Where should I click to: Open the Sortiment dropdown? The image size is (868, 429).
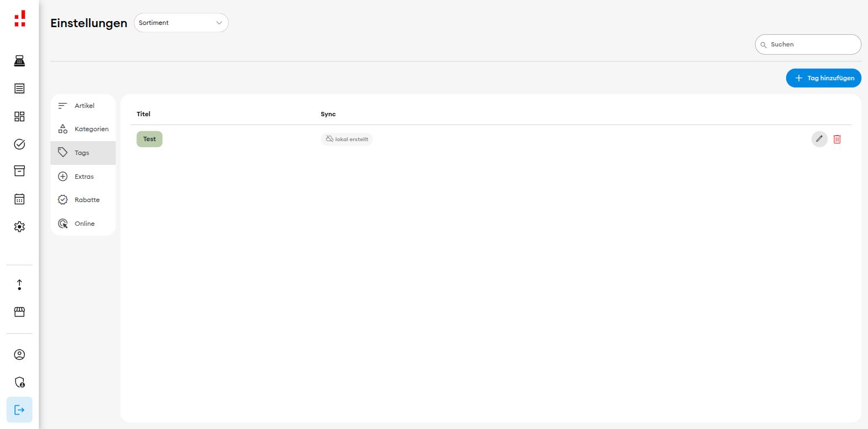[181, 23]
